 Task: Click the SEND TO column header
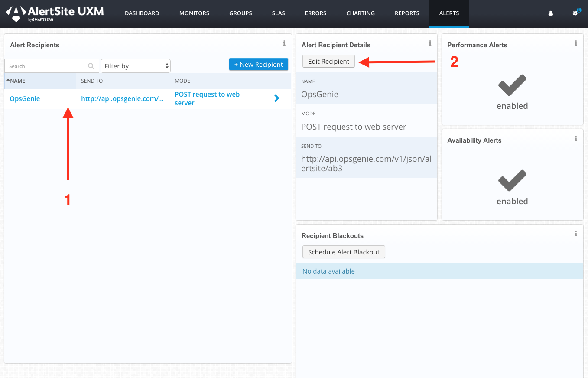pos(92,81)
